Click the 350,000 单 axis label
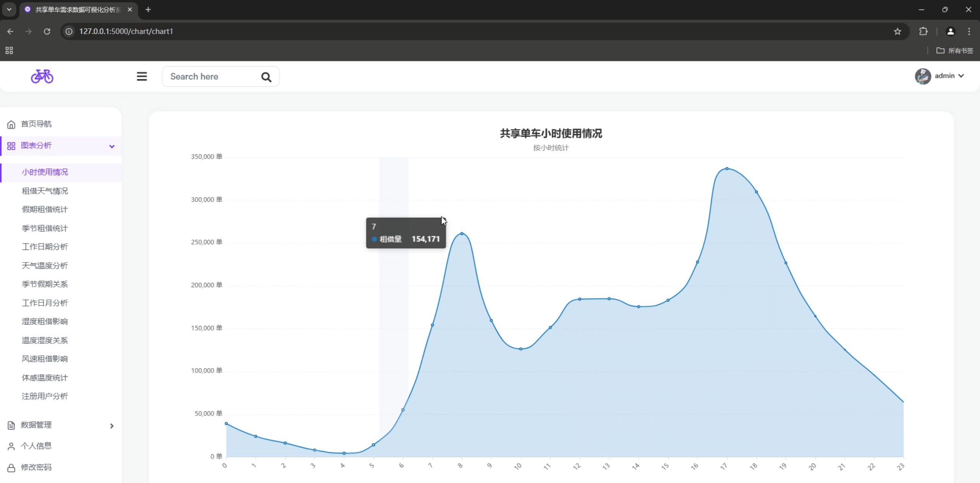 (x=207, y=156)
